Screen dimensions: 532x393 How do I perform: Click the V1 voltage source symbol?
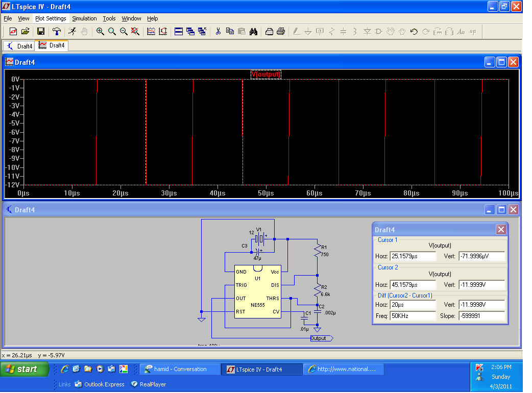260,239
